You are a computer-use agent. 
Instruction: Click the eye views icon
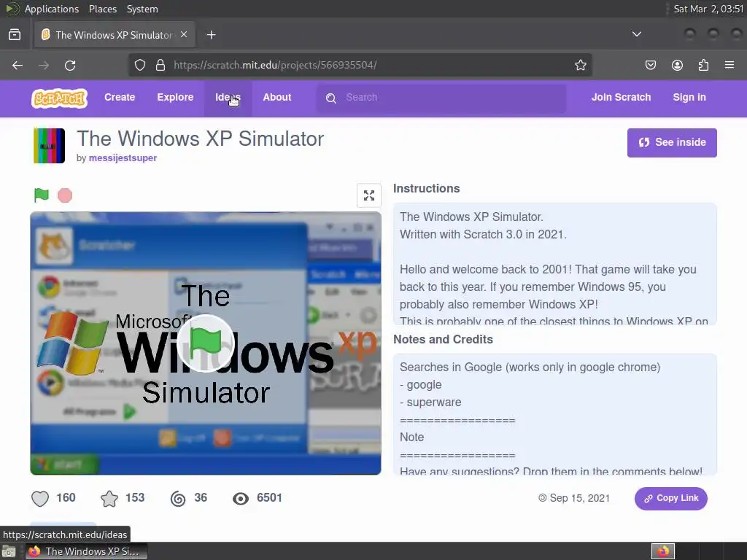point(241,499)
